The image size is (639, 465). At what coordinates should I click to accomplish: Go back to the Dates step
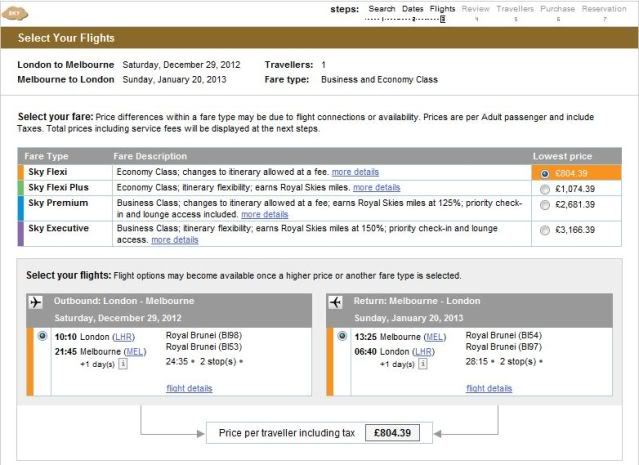coord(413,9)
